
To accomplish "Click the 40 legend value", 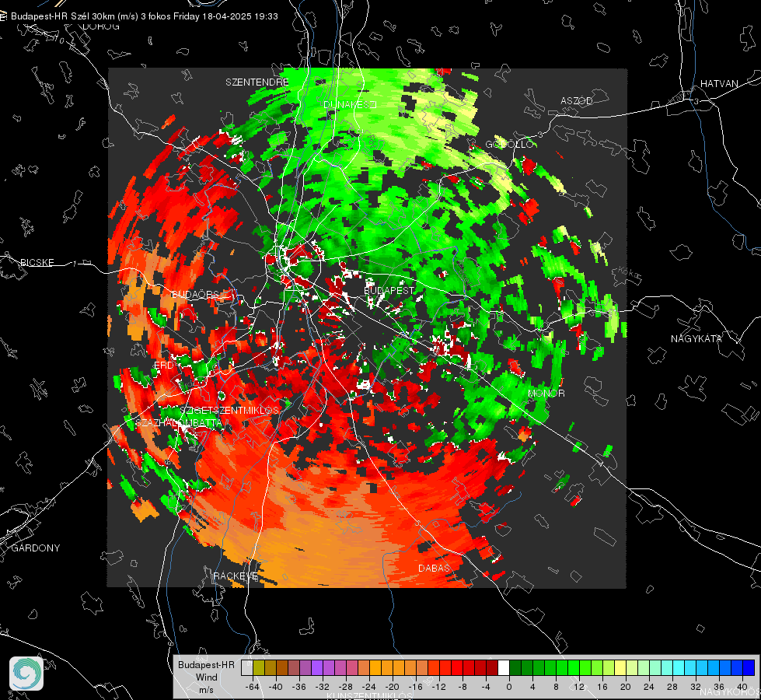I will coord(742,687).
